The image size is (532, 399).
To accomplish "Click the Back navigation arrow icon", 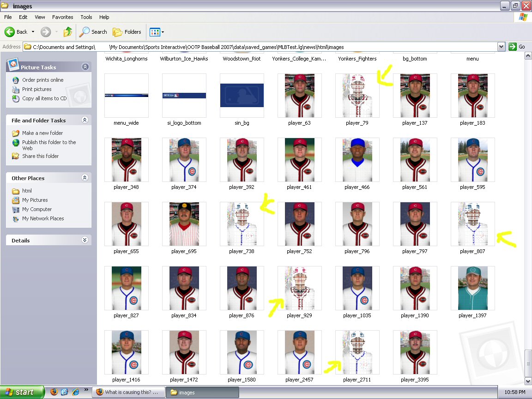I will [x=10, y=32].
